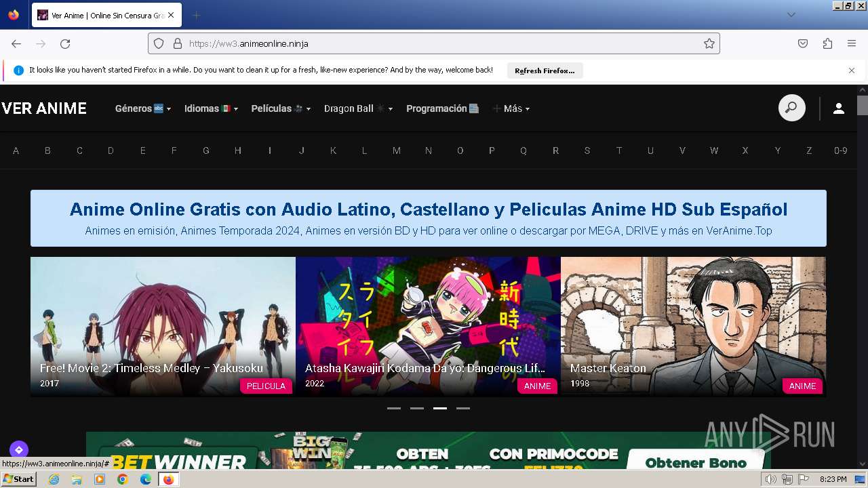Open the volume speaker tray icon
Screen dimensions: 868x488
coord(771,479)
